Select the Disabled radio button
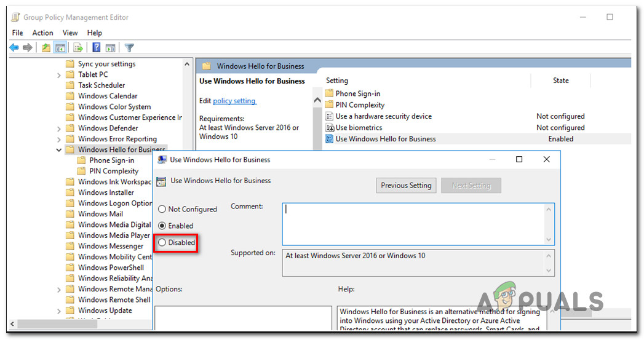 (x=162, y=242)
